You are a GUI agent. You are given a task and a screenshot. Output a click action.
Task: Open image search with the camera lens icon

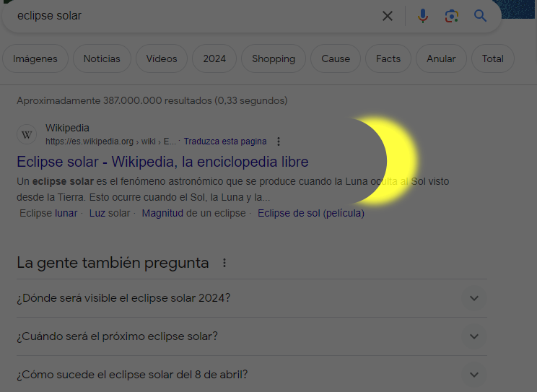[x=452, y=16]
